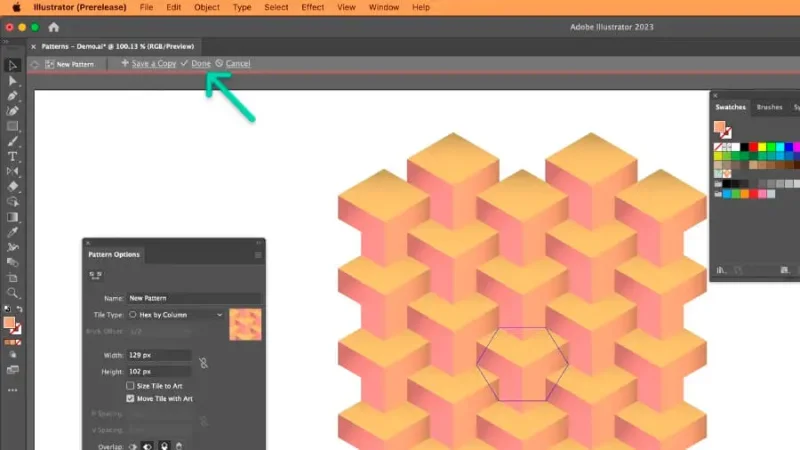Select the Shape Builder tool
This screenshot has width=800, height=450.
tap(12, 202)
